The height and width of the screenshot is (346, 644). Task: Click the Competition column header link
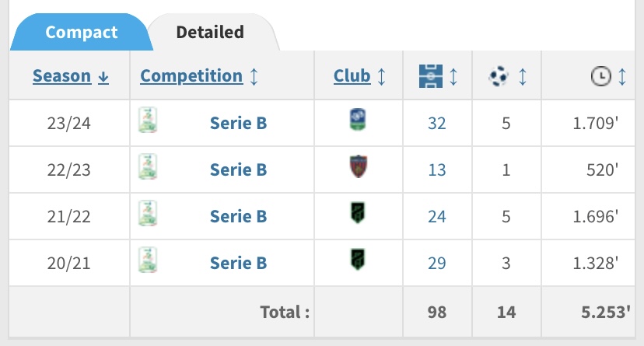[x=191, y=76]
